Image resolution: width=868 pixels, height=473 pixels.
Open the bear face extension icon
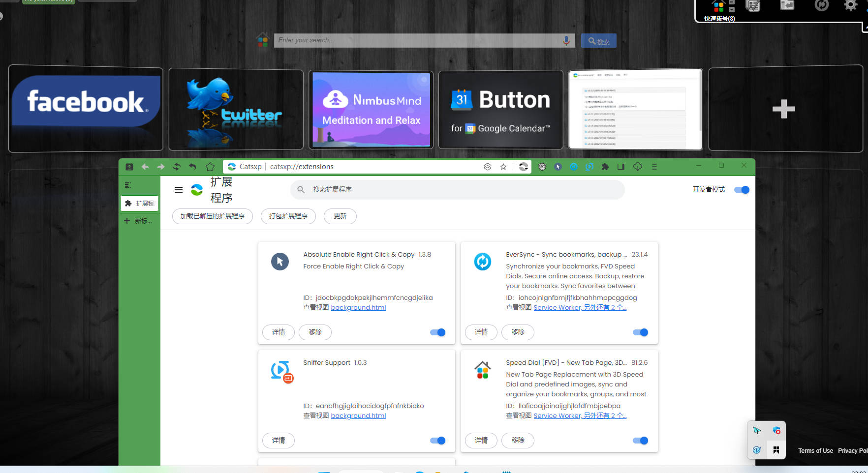pyautogui.click(x=542, y=167)
